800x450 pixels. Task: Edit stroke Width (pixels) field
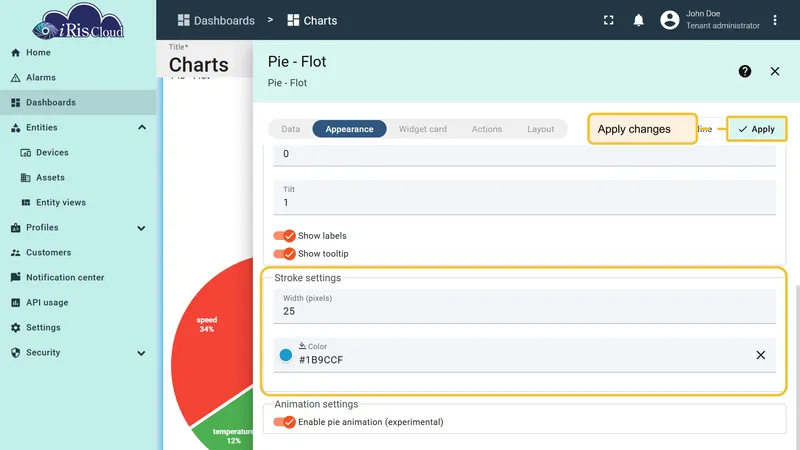[x=524, y=306]
